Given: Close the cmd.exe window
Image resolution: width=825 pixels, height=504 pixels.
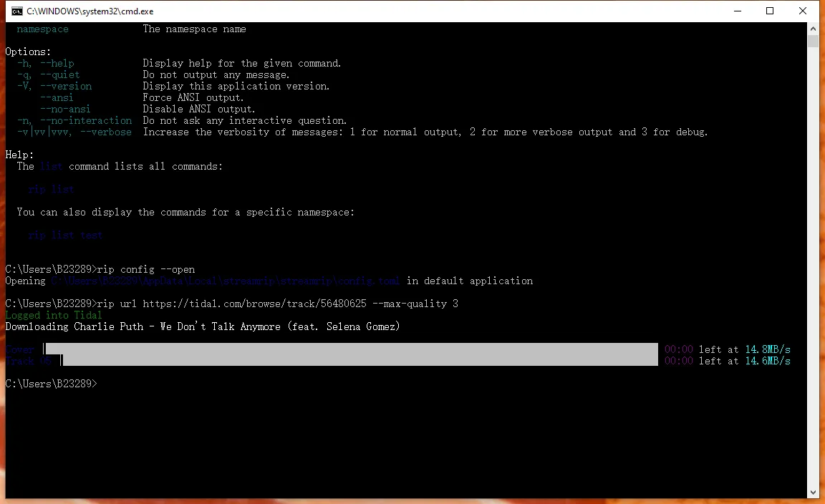Looking at the screenshot, I should [802, 11].
